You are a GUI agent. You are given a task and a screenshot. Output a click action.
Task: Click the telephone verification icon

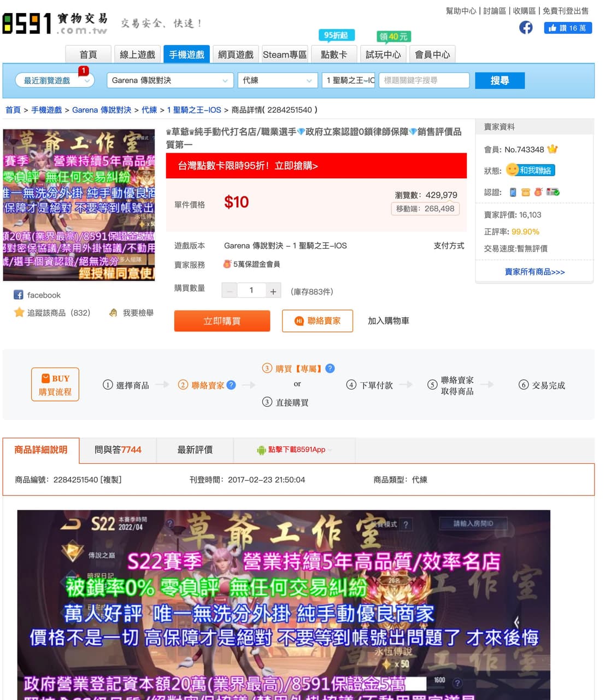[526, 192]
